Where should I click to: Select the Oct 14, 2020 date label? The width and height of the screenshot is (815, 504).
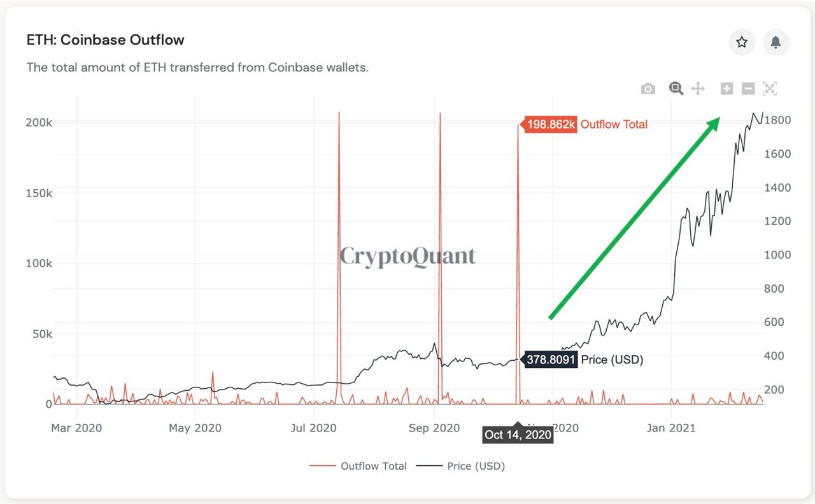[x=517, y=435]
